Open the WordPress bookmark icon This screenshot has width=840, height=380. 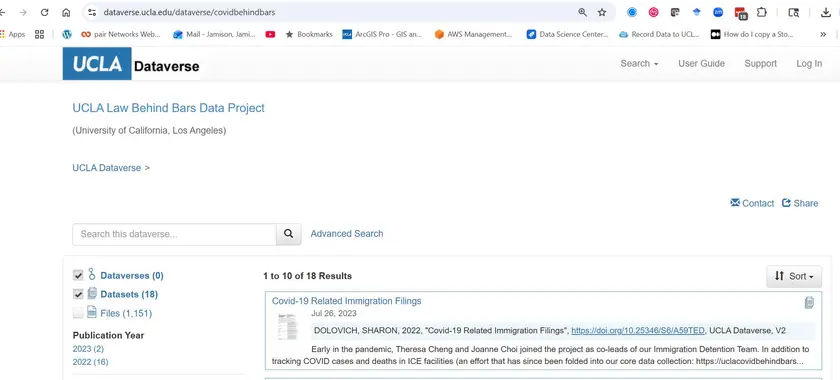click(x=67, y=34)
